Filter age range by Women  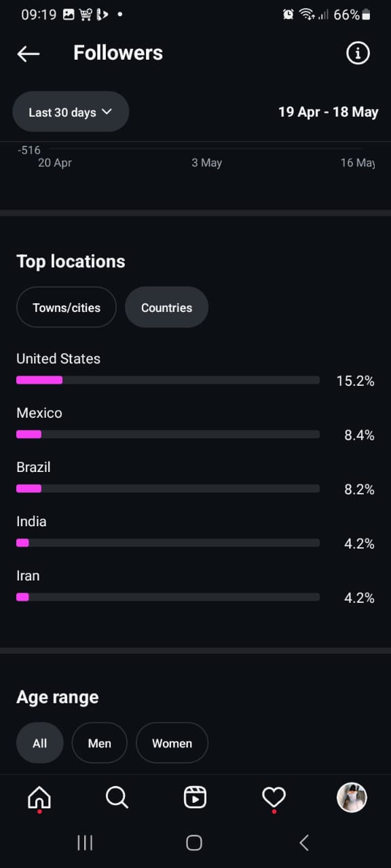[x=172, y=743]
